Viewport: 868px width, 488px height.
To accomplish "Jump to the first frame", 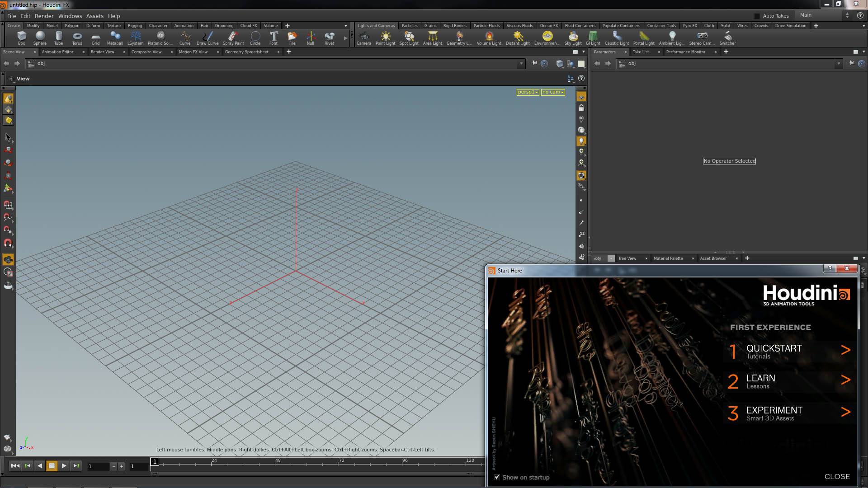I will 15,466.
